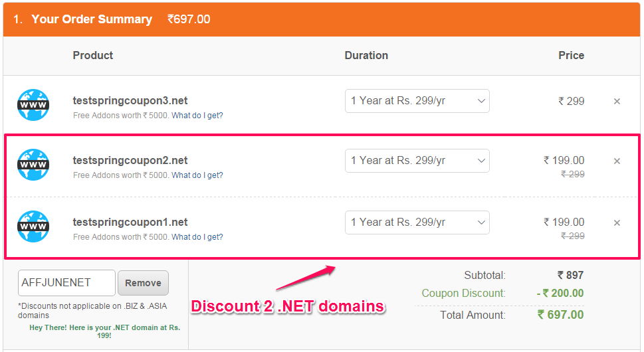Click the testspringcoupon1.net domain name
This screenshot has height=352, width=644.
pos(130,222)
